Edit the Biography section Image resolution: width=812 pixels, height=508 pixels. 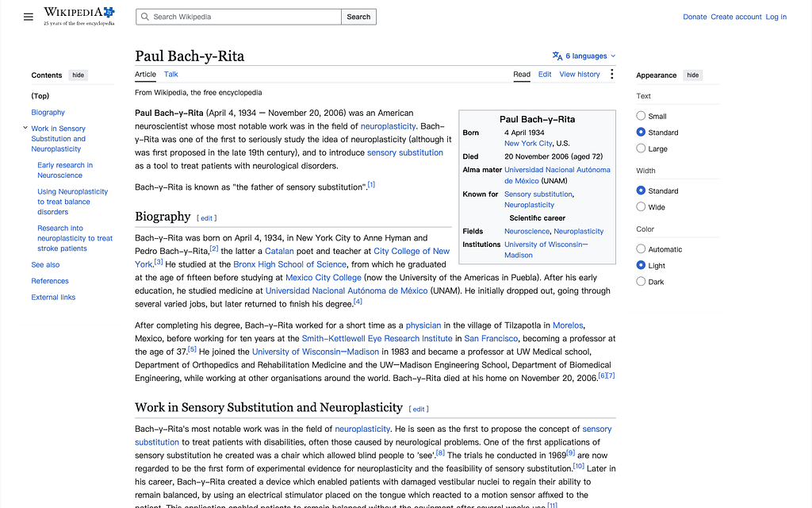point(207,218)
